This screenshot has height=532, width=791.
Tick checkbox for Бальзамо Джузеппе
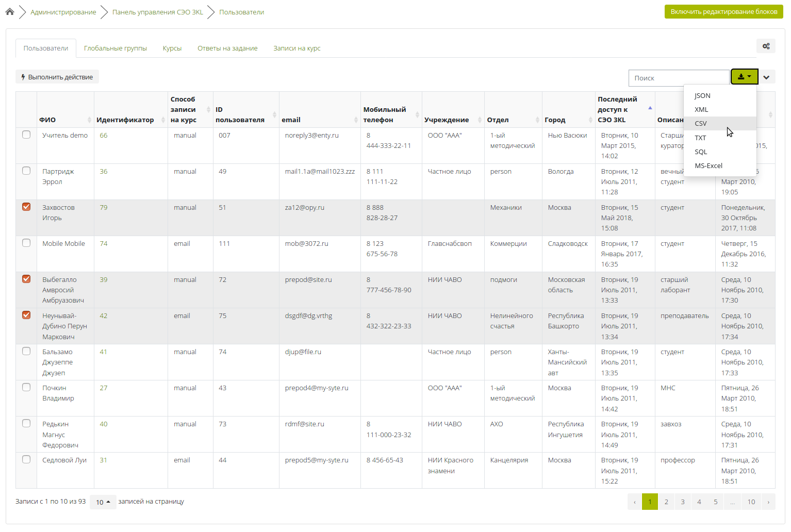point(26,351)
